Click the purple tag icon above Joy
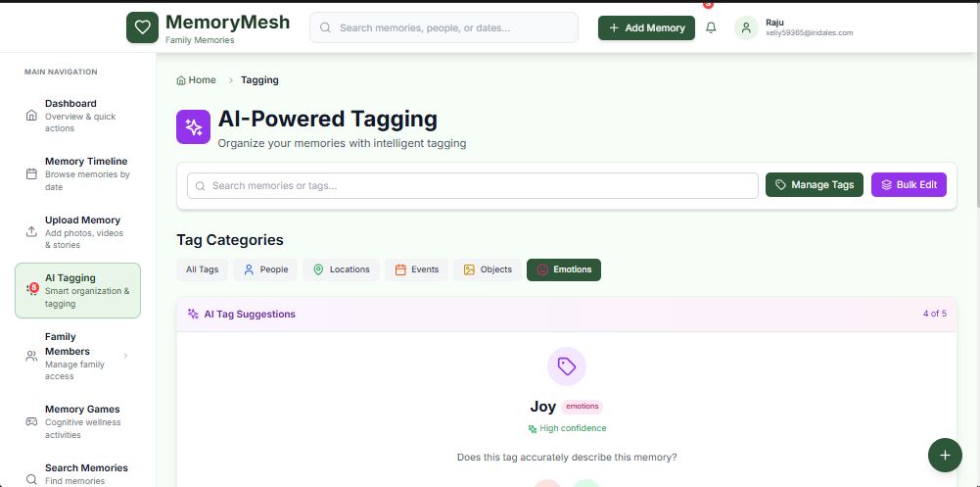 point(566,366)
